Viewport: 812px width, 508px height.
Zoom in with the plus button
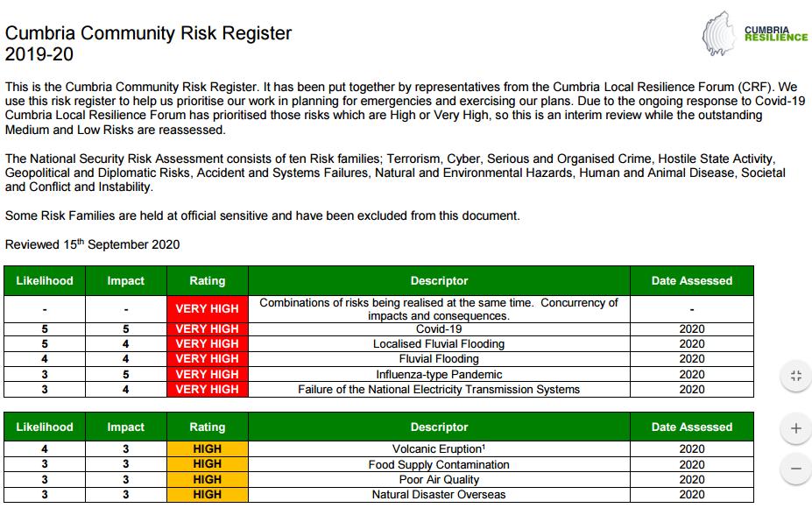pyautogui.click(x=795, y=428)
